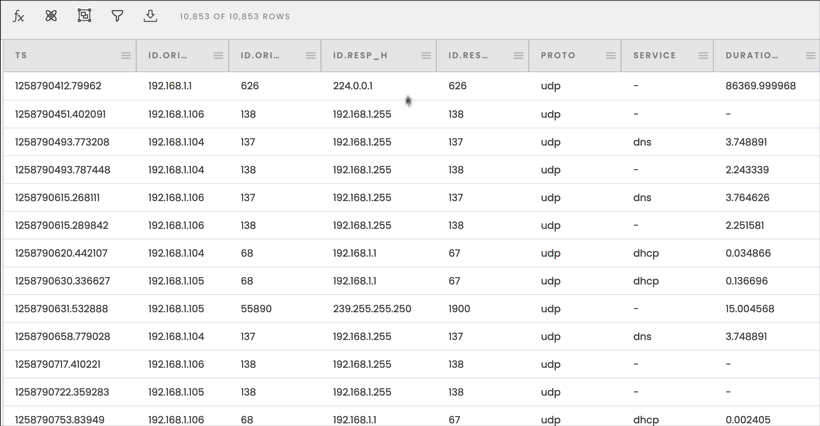820x426 pixels.
Task: Download the table data
Action: pos(150,16)
